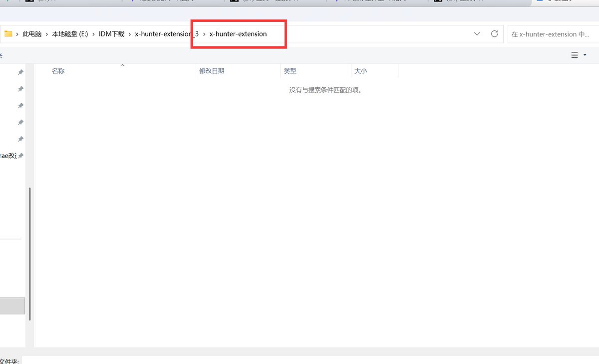Click the folder icon in address bar

(x=8, y=34)
